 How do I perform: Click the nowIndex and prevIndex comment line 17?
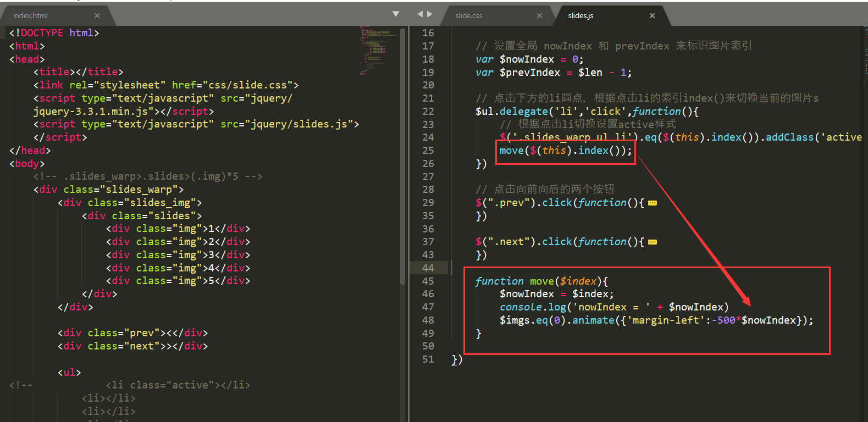coord(613,46)
